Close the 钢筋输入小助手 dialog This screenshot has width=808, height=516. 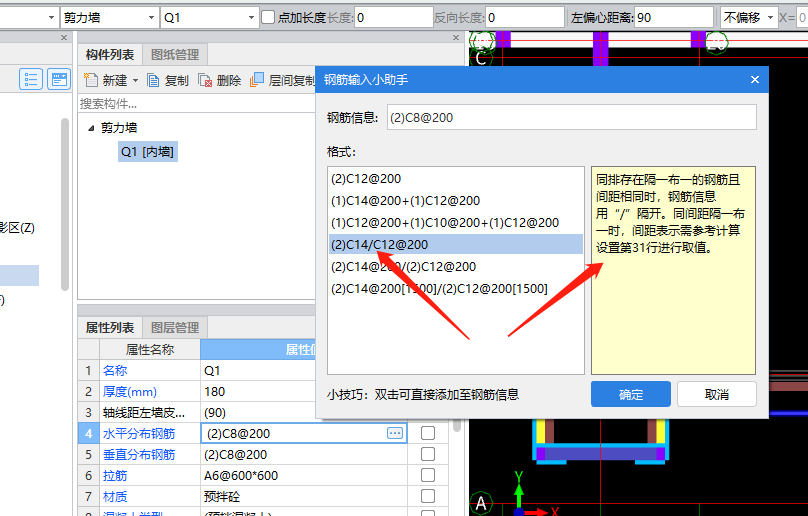pos(755,80)
